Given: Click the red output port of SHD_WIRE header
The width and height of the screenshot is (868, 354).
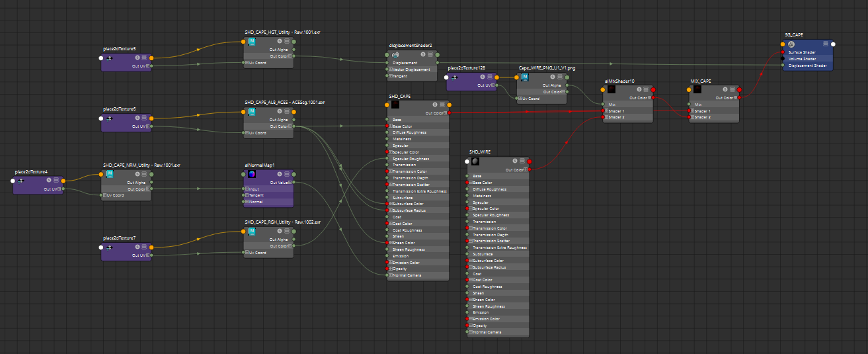Looking at the screenshot, I should tap(530, 161).
